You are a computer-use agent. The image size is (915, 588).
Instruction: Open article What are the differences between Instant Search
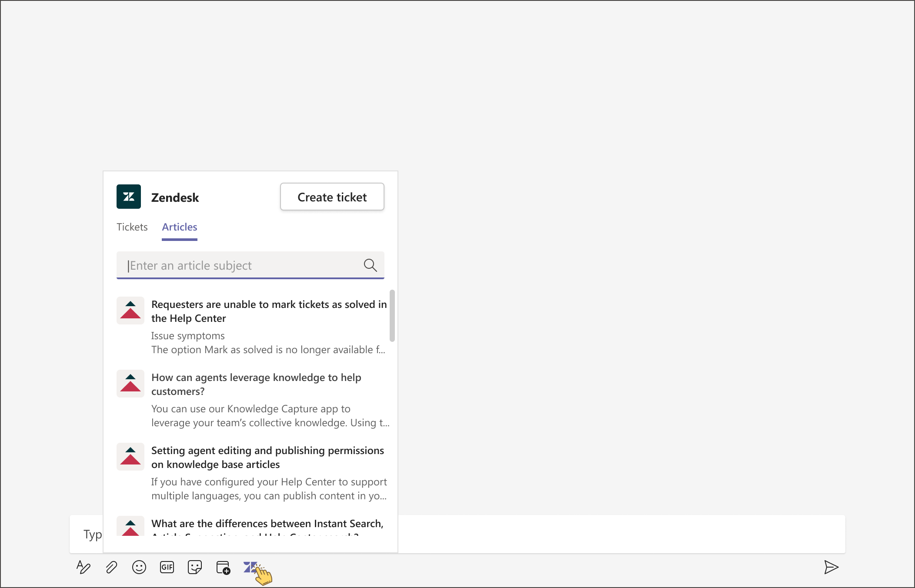(x=267, y=527)
